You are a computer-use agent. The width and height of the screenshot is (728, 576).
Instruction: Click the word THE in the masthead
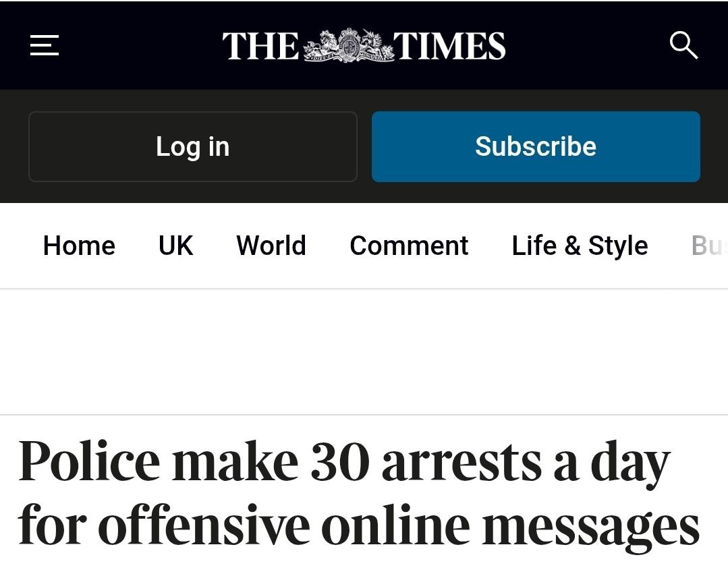(260, 46)
